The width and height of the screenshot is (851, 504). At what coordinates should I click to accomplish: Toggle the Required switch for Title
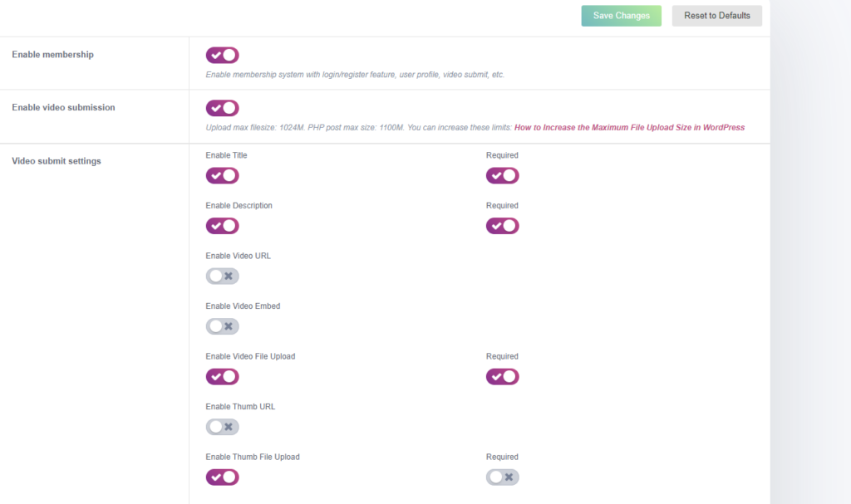click(x=502, y=176)
